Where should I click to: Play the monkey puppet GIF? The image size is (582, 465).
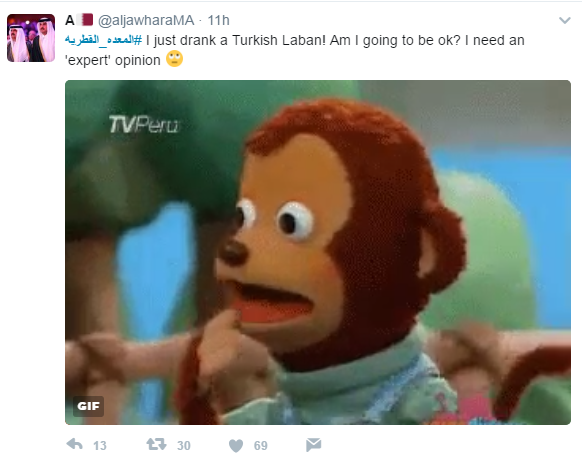[318, 252]
